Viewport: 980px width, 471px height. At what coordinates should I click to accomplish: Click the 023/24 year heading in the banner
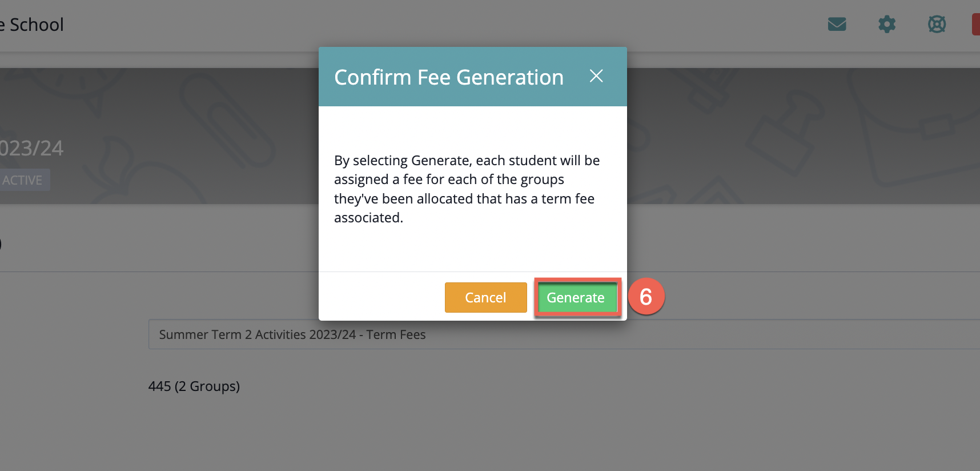(31, 148)
